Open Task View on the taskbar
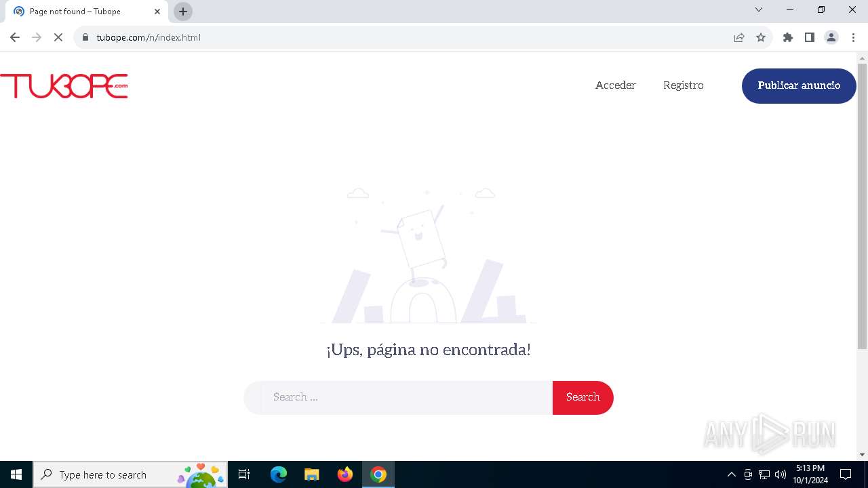Viewport: 868px width, 488px height. point(244,474)
